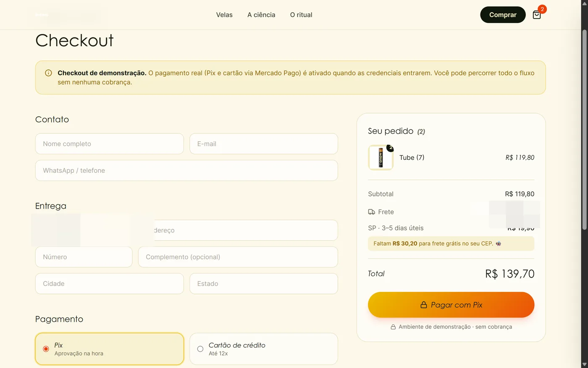Screen dimensions: 588x368
Task: Go to A ciência page
Action: pyautogui.click(x=261, y=15)
